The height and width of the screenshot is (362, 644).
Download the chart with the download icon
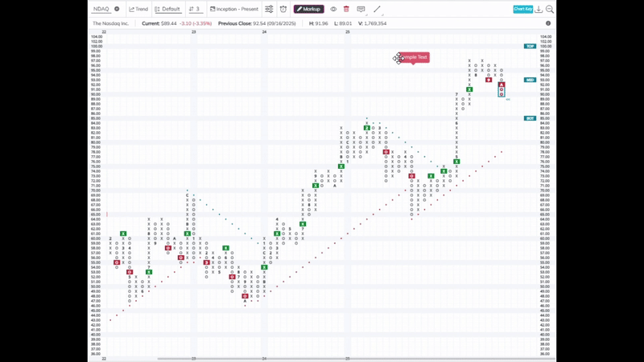coord(539,9)
